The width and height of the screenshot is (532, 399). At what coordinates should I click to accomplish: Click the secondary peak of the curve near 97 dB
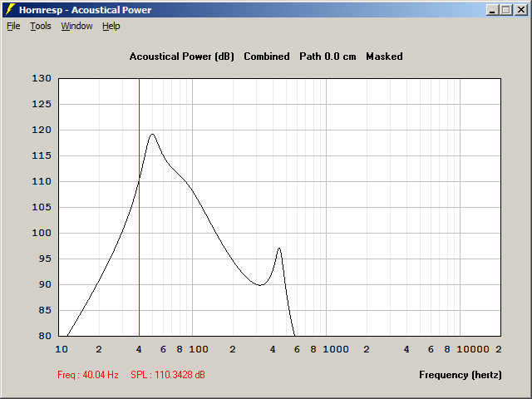click(x=279, y=249)
